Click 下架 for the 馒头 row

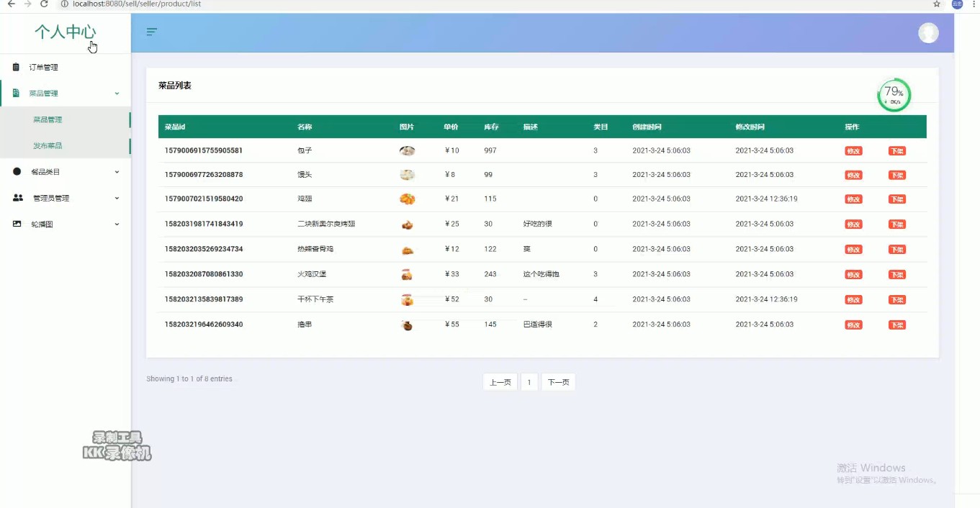point(897,175)
